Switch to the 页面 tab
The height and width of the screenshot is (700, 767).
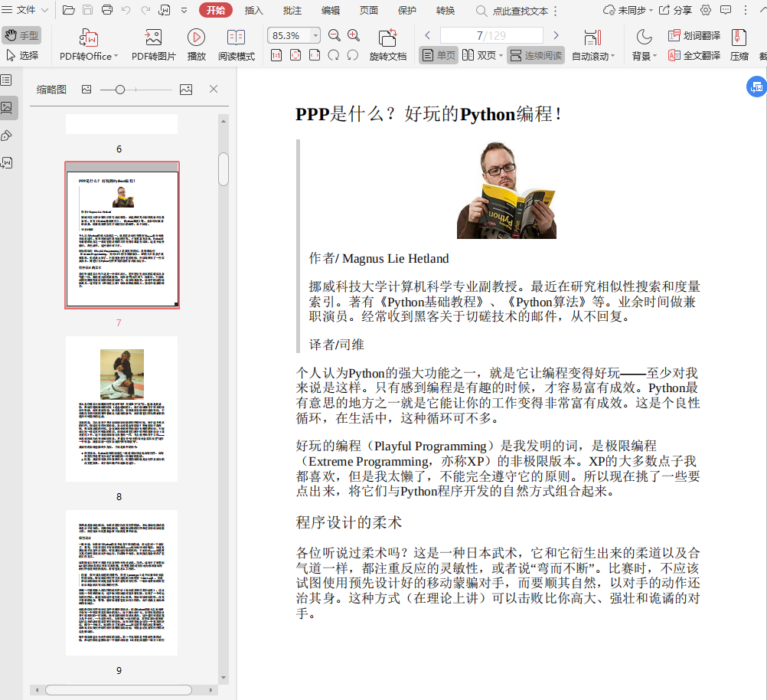(368, 10)
